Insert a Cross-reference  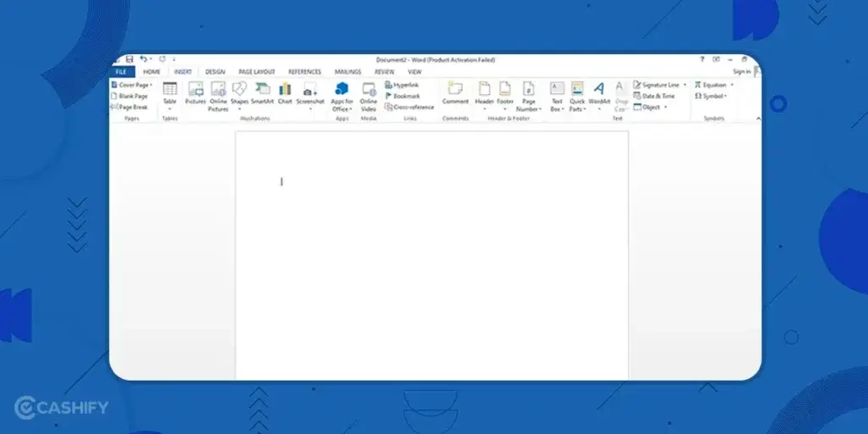(409, 108)
